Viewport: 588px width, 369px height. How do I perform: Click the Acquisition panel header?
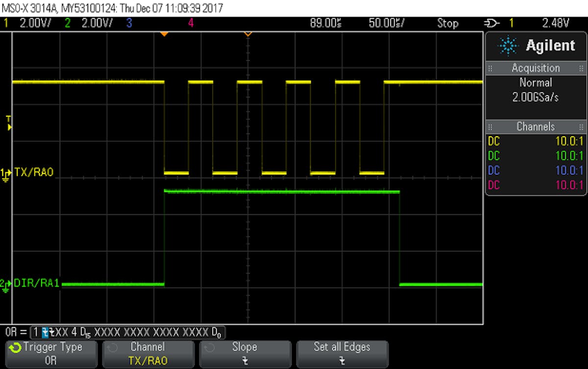pos(535,68)
